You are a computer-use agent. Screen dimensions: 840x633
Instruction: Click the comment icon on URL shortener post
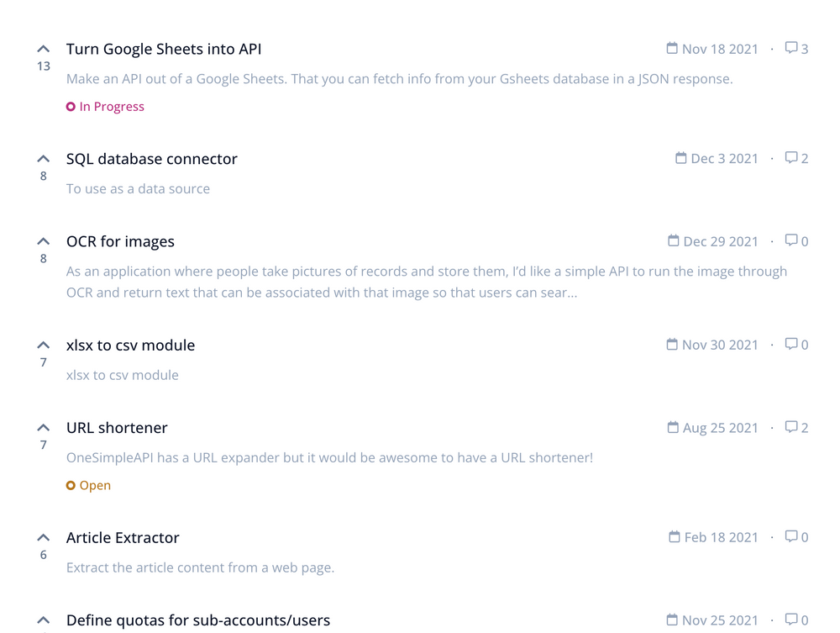click(790, 427)
